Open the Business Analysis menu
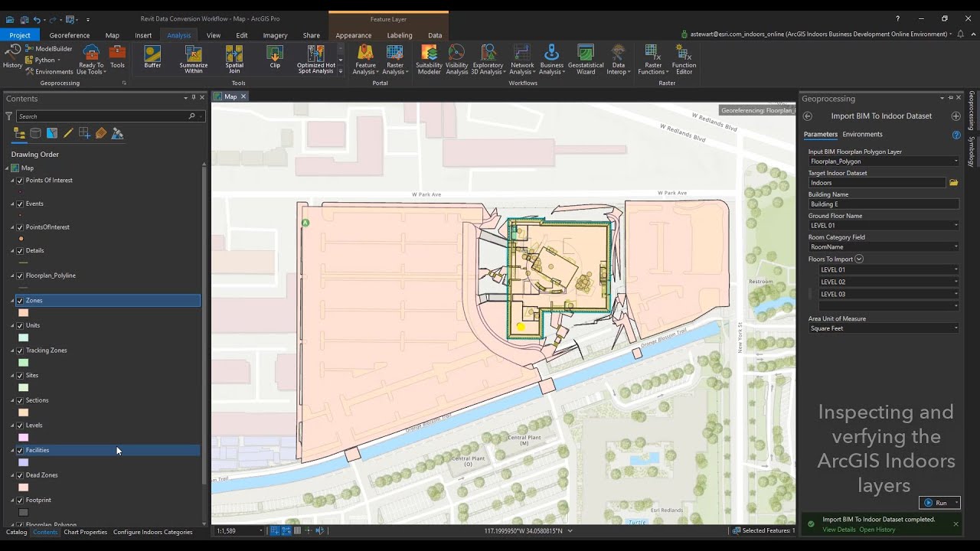This screenshot has height=551, width=980. pos(551,59)
